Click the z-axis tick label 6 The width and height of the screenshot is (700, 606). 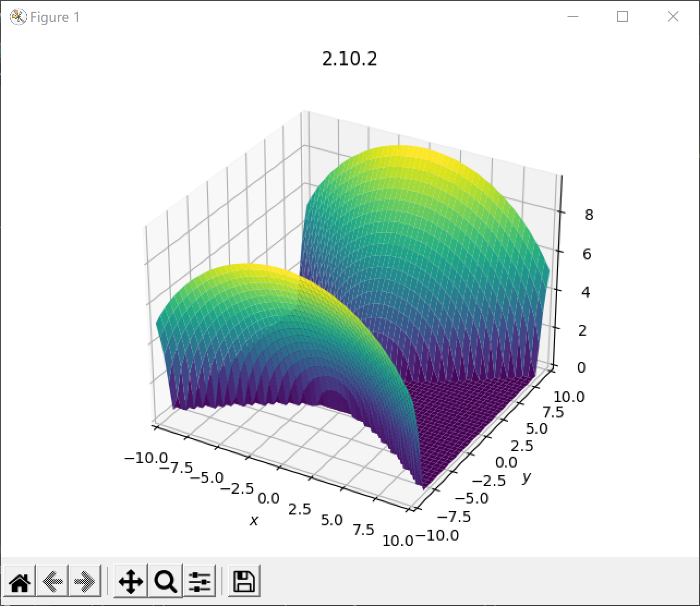click(587, 254)
